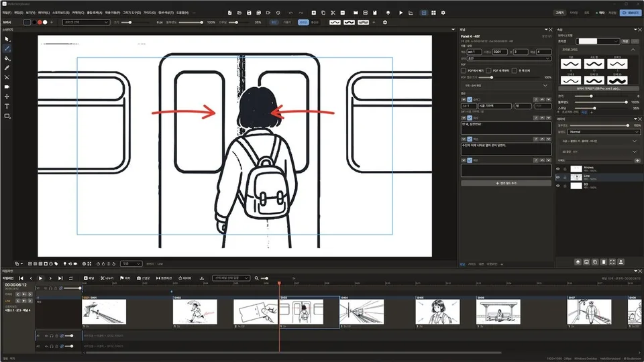Play the timeline
644x362 pixels.
coord(40,278)
